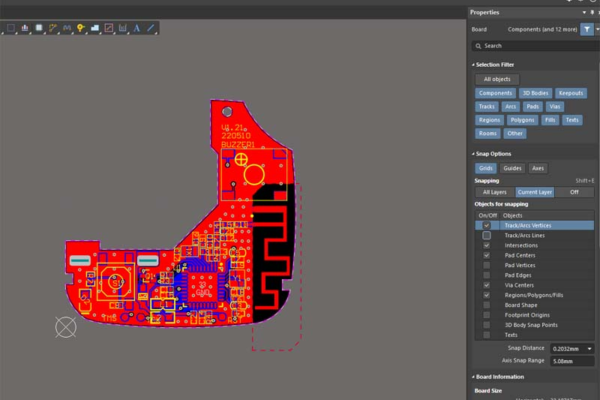
Task: Uncheck Intersections snapping checkbox
Action: click(487, 245)
